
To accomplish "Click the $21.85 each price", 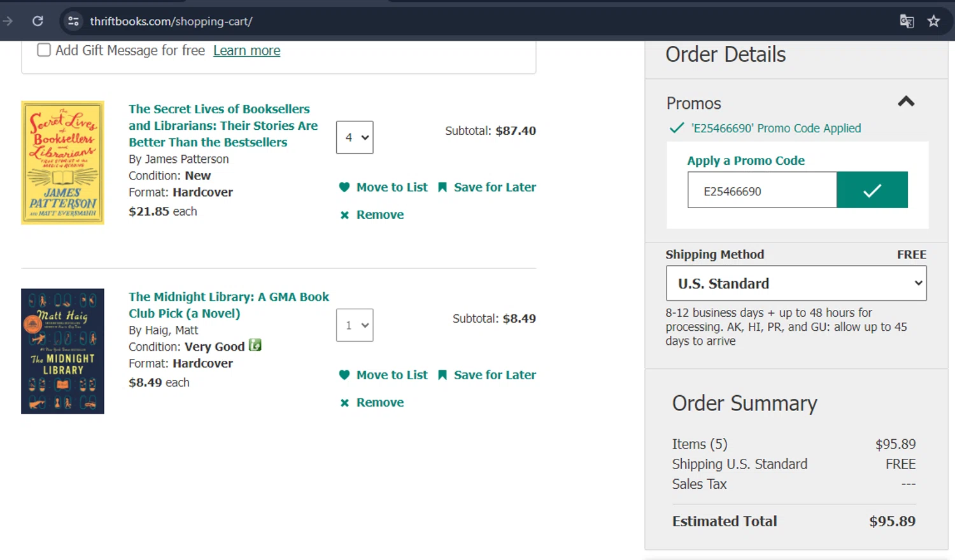I will (x=162, y=211).
